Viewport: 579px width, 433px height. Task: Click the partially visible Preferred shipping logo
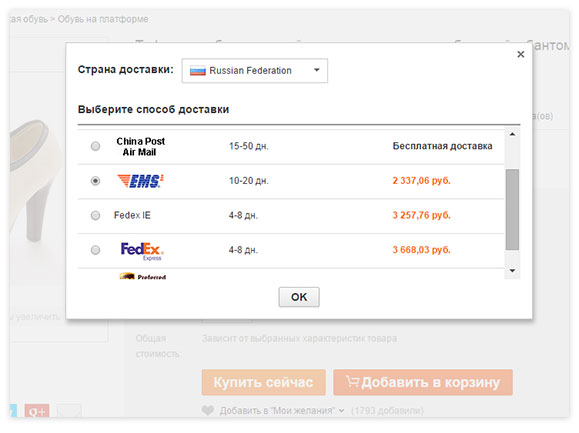coord(143,276)
